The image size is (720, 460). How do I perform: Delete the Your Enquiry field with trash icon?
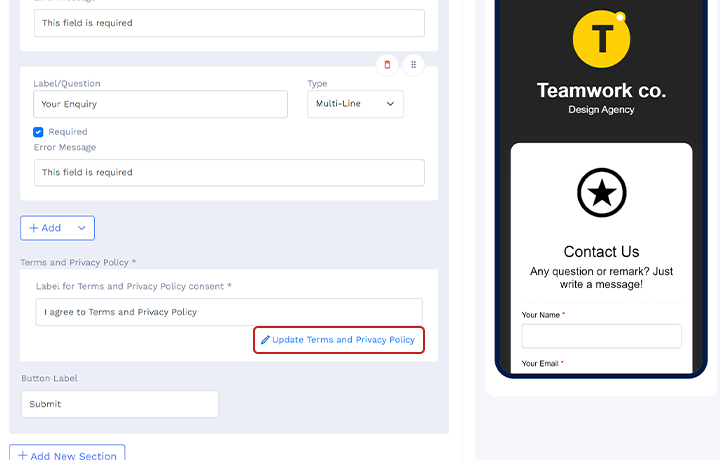pyautogui.click(x=387, y=65)
